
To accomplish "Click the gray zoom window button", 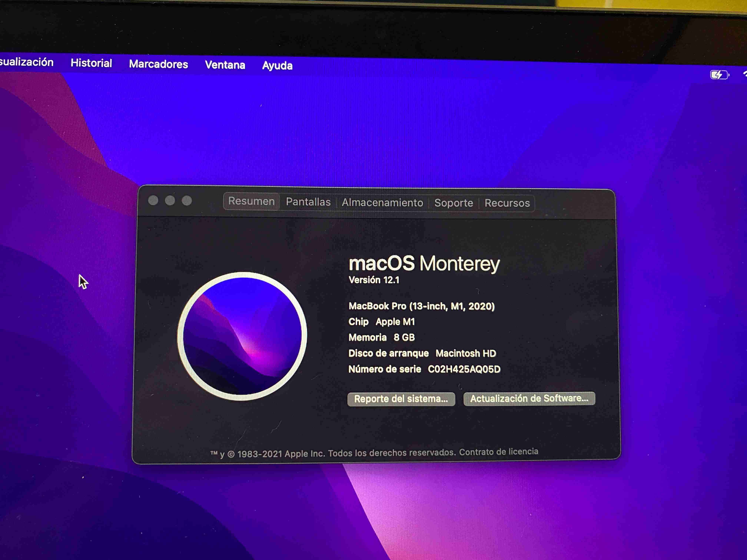I will [187, 201].
